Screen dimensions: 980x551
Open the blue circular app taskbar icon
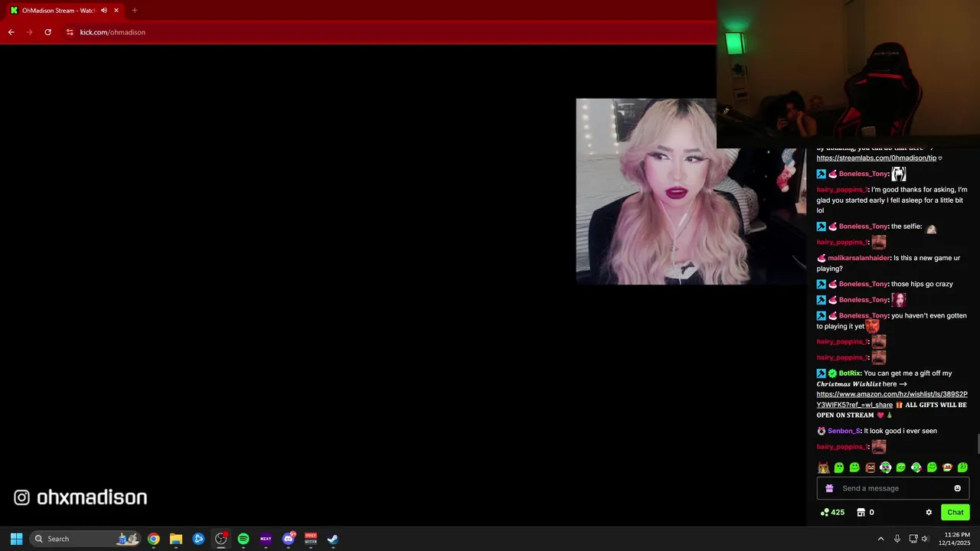198,539
